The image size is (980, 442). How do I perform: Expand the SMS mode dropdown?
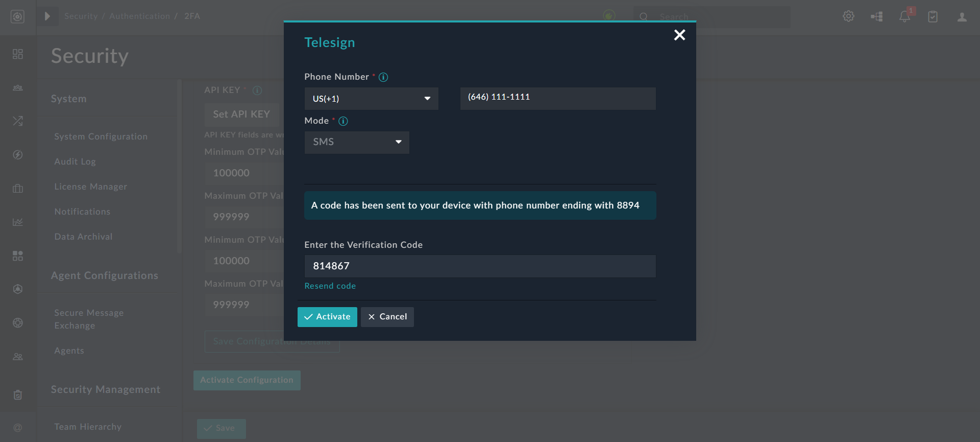coord(357,142)
